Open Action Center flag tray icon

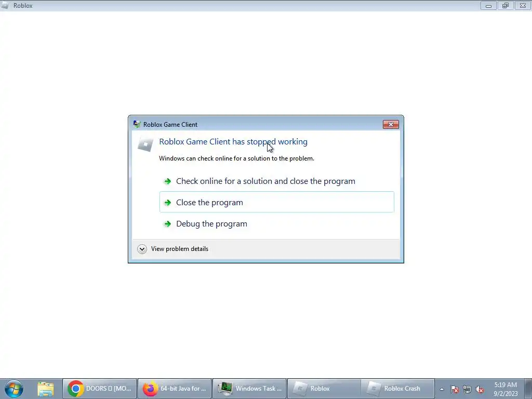click(x=455, y=389)
